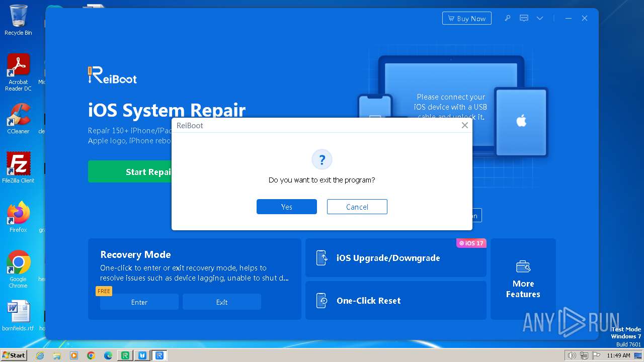The image size is (644, 362).
Task: Switch to blue U taskbar app
Action: [142, 355]
